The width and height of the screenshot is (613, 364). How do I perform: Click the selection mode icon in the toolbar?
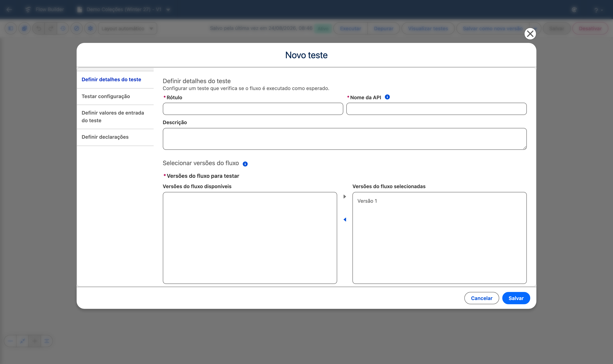tap(25, 29)
